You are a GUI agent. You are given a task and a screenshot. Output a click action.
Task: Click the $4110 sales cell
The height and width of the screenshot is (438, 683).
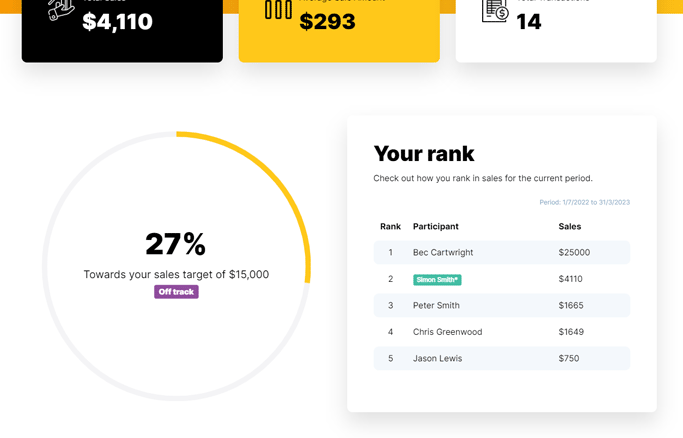[570, 279]
